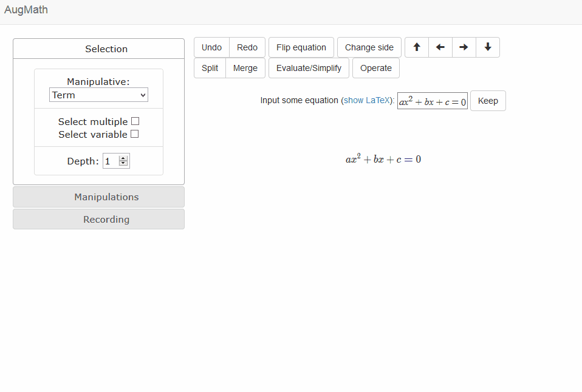582x392 pixels.
Task: Click the down arrow button
Action: tap(488, 47)
